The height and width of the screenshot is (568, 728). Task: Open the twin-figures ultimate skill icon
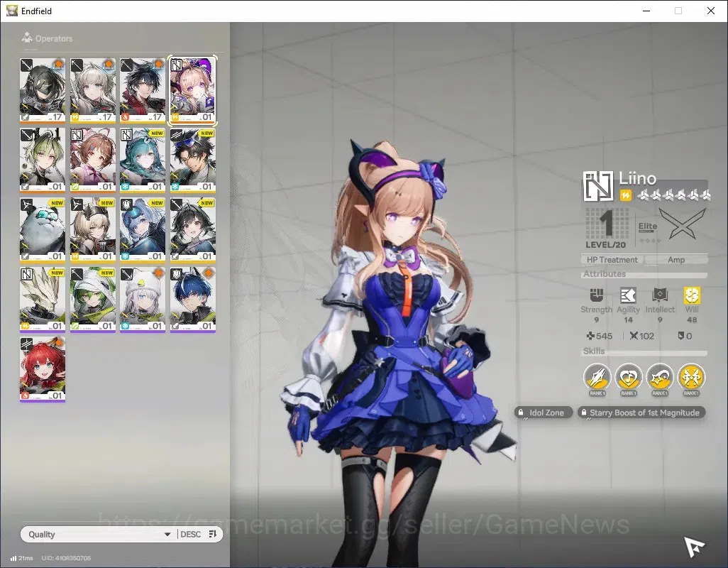(x=691, y=377)
